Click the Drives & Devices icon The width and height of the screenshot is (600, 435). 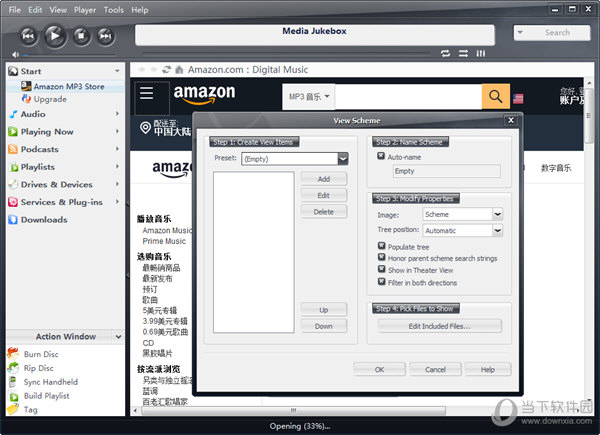point(13,184)
